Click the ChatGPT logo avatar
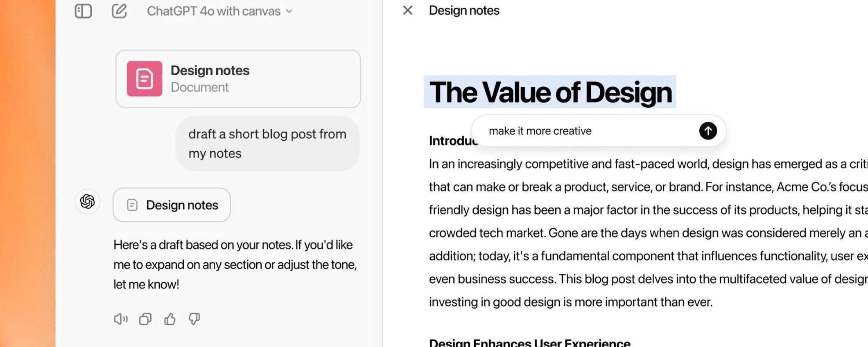Image resolution: width=868 pixels, height=347 pixels. 87,201
